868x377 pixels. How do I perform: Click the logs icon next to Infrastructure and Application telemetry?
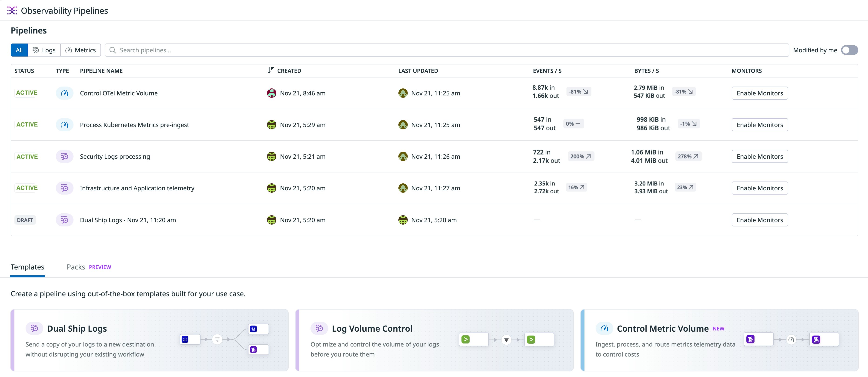coord(64,188)
